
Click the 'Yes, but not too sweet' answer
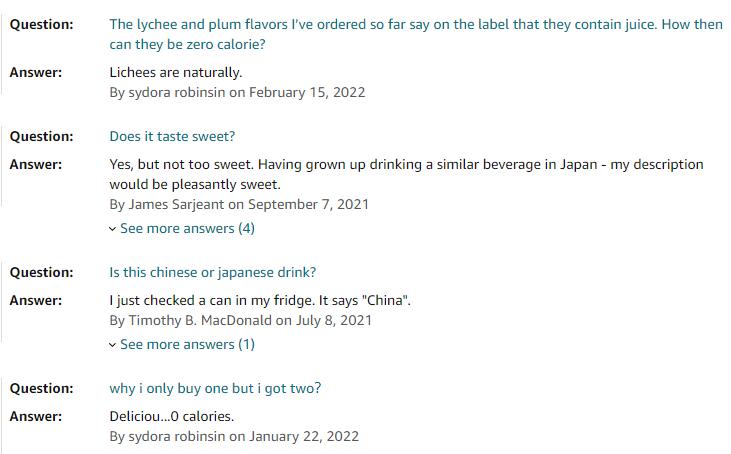click(407, 174)
